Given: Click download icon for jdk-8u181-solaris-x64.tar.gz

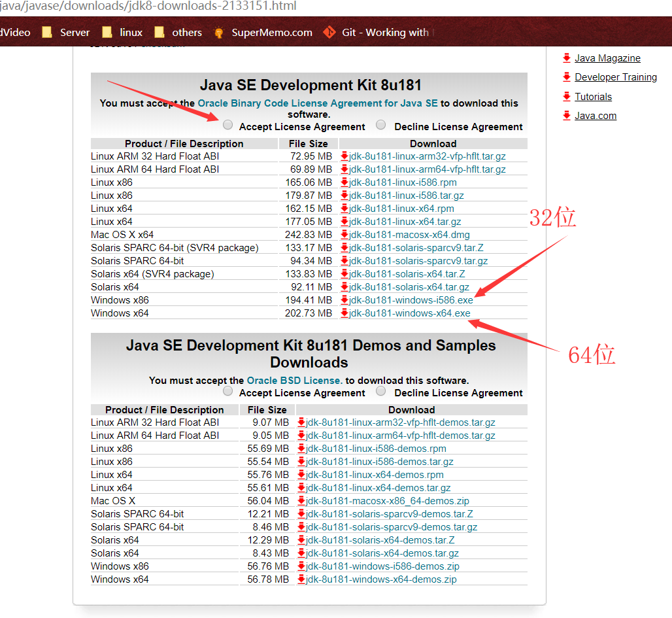Looking at the screenshot, I should tap(344, 287).
